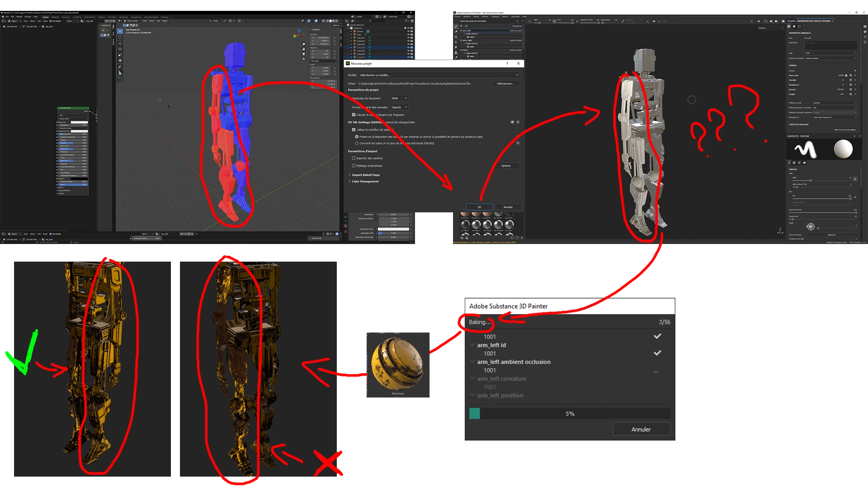Click the UV Tile Settings info icon

pos(518,122)
